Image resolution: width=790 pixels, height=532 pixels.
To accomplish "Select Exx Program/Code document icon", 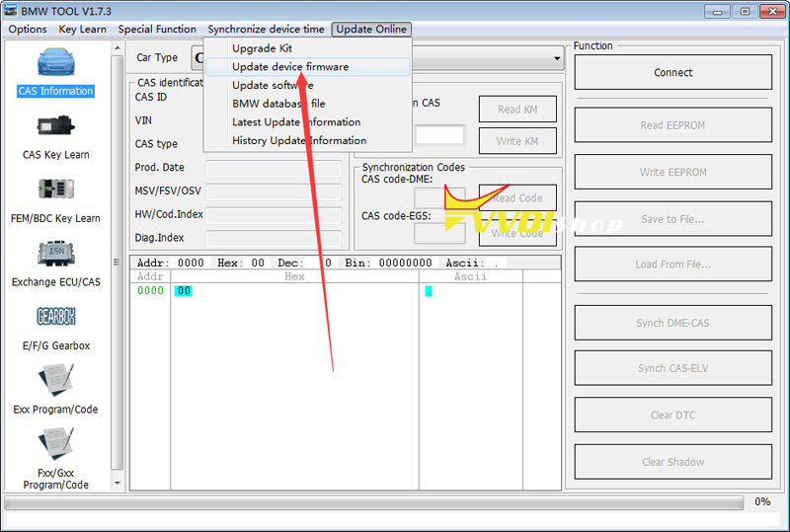I will [56, 379].
